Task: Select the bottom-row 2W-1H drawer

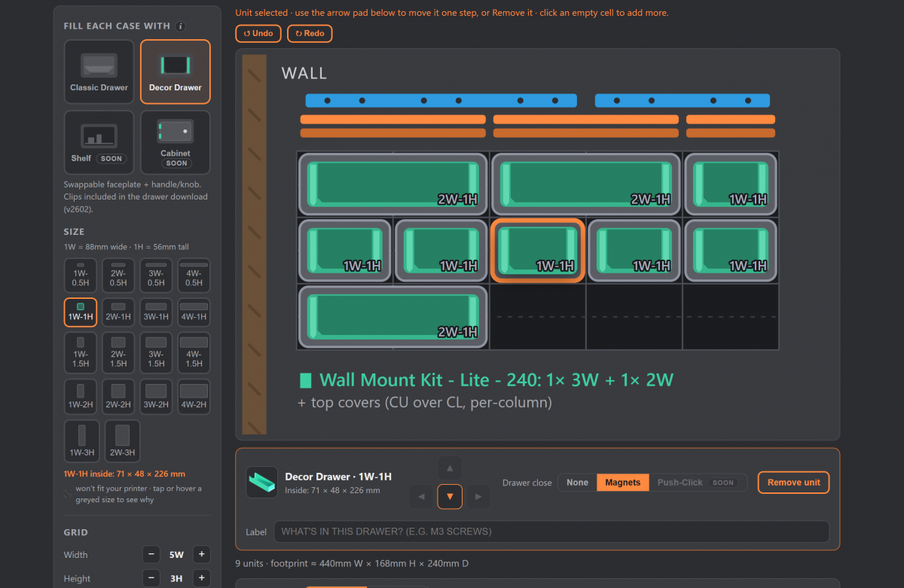Action: point(393,317)
